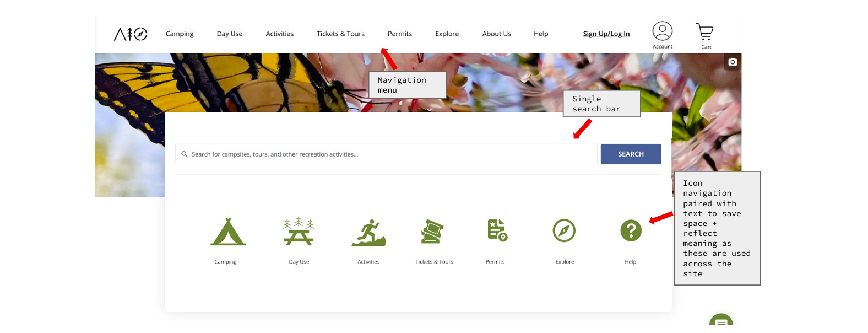Open Day Use in navigation menu
Image resolution: width=868 pixels, height=333 pixels.
(x=230, y=34)
